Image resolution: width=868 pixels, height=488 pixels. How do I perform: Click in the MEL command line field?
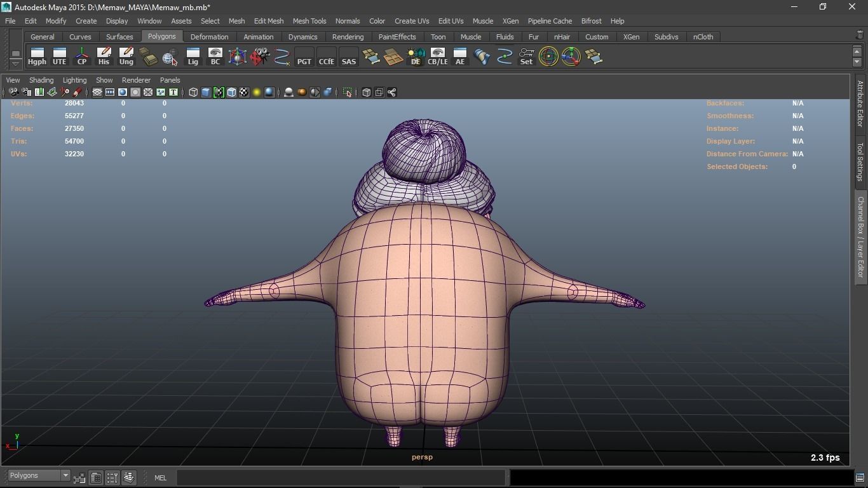coord(341,478)
